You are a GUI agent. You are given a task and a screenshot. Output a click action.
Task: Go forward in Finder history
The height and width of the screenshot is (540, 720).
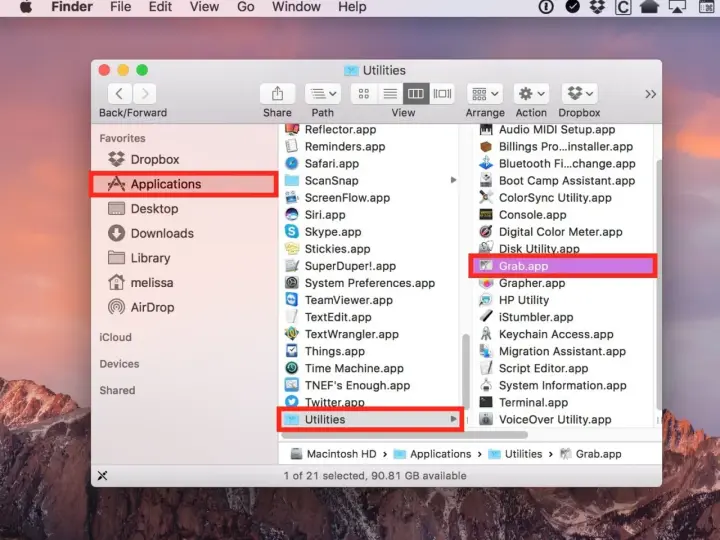145,94
